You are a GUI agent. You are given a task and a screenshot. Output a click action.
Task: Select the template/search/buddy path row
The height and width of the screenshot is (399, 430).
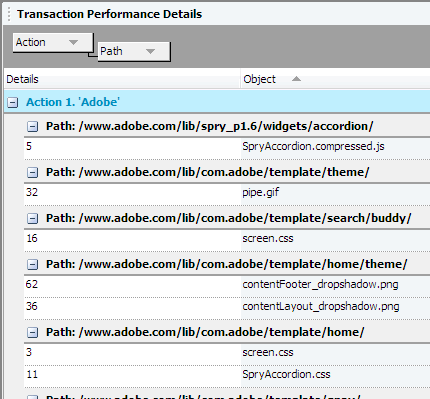pos(227,218)
